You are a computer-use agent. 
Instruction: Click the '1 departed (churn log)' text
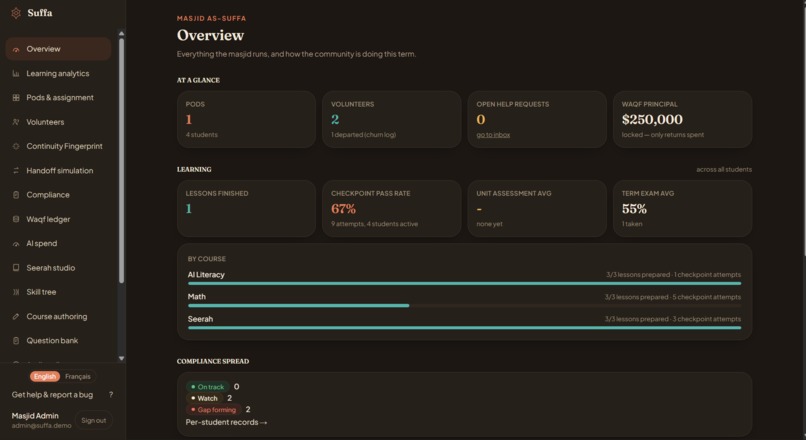point(363,135)
